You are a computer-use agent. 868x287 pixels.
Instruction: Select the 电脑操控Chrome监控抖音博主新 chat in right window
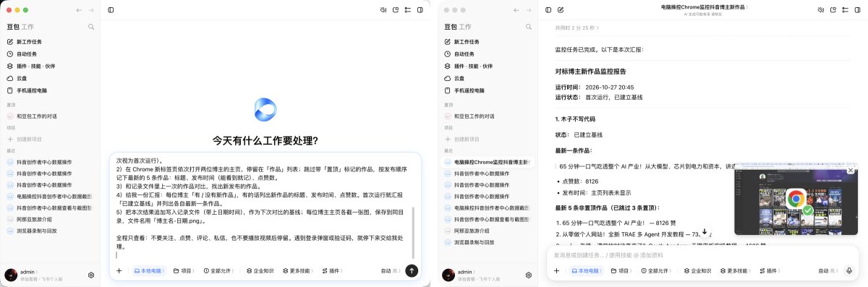[488, 162]
